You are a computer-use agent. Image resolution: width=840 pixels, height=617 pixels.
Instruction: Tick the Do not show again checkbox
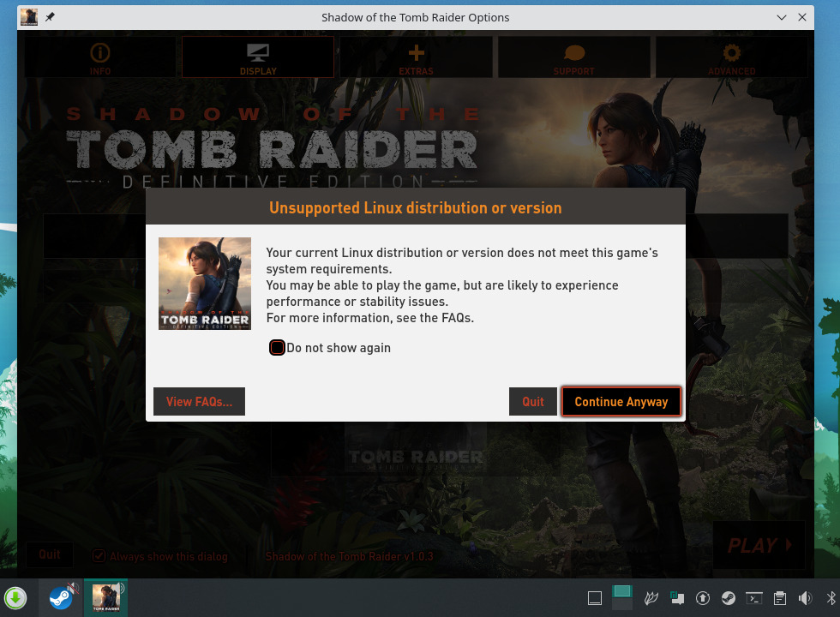[277, 348]
